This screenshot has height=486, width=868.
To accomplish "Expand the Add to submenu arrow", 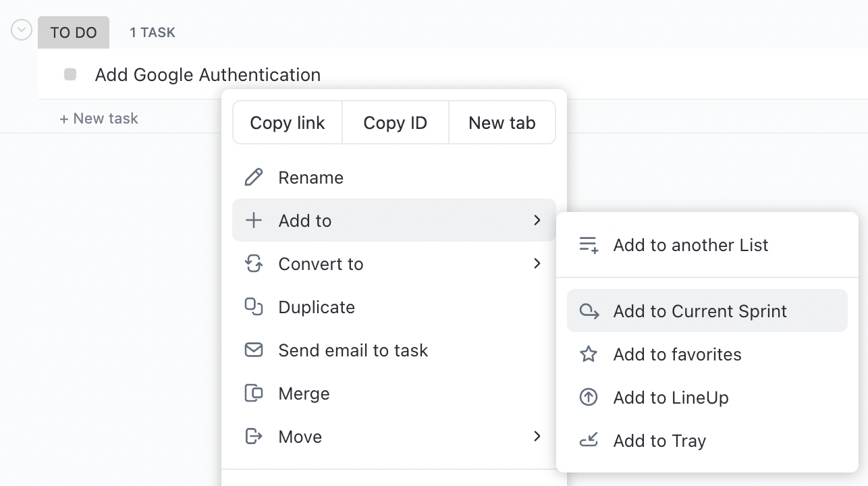I will (537, 220).
